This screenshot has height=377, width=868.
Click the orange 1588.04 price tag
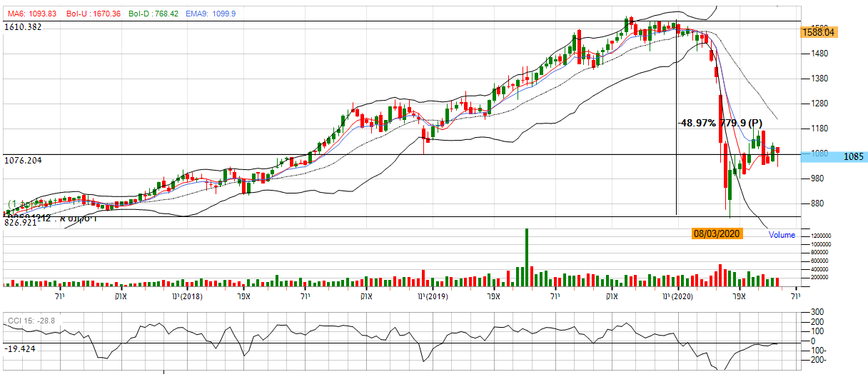coord(818,32)
